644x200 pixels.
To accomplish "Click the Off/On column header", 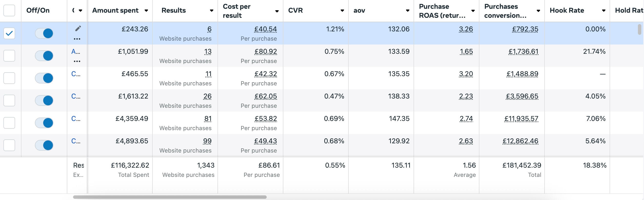I will 38,10.
